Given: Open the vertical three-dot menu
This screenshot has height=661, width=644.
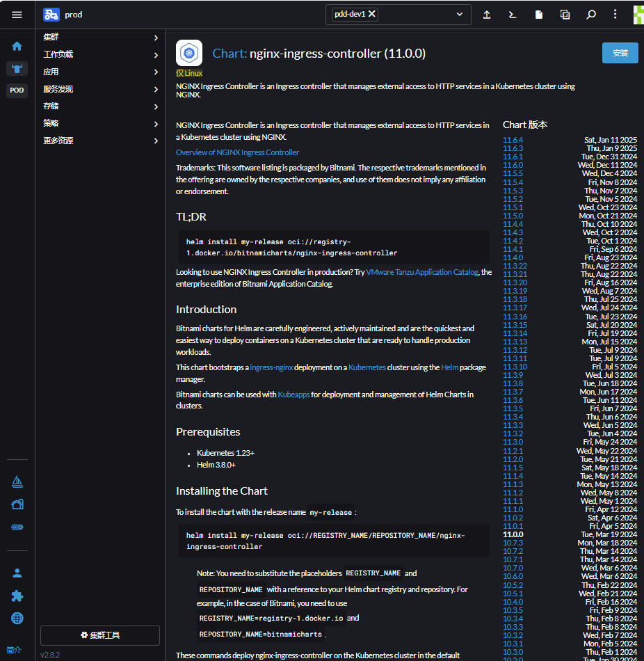Looking at the screenshot, I should coord(615,15).
